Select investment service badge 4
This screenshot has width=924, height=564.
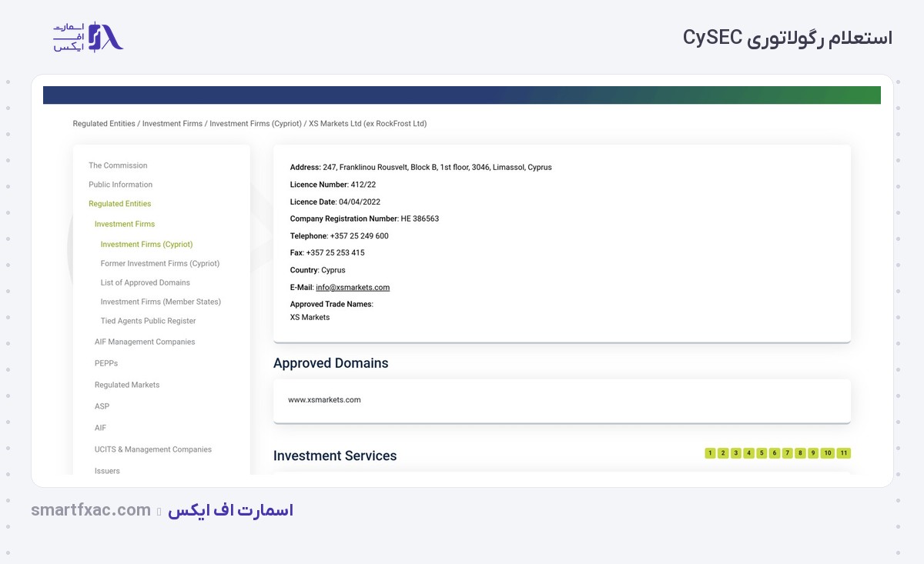click(x=748, y=453)
